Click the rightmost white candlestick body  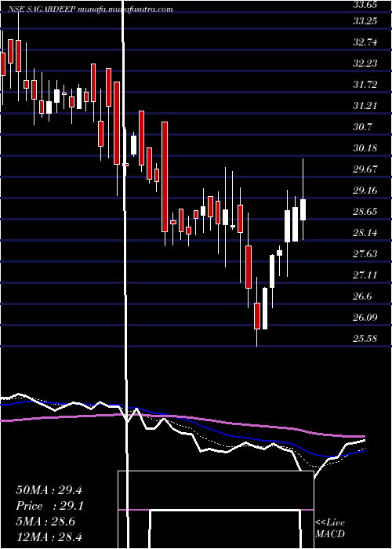[303, 209]
